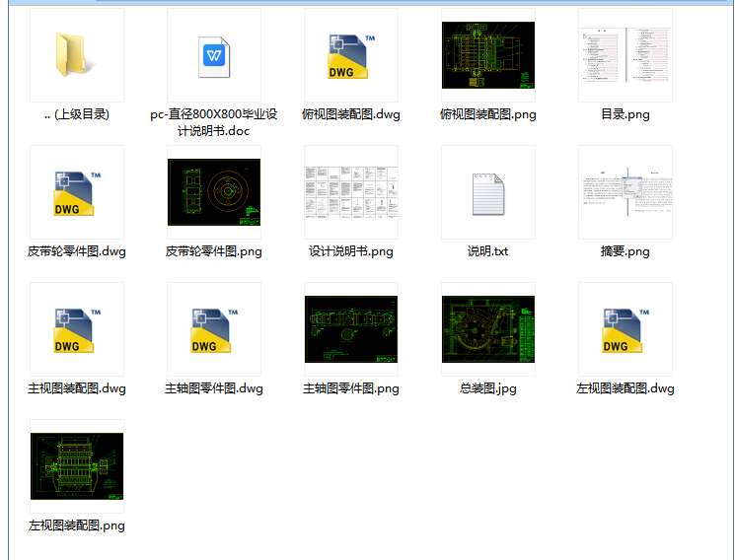The image size is (735, 560).
Task: Open 左视图装配图.png thumbnail
Action: pos(77,466)
